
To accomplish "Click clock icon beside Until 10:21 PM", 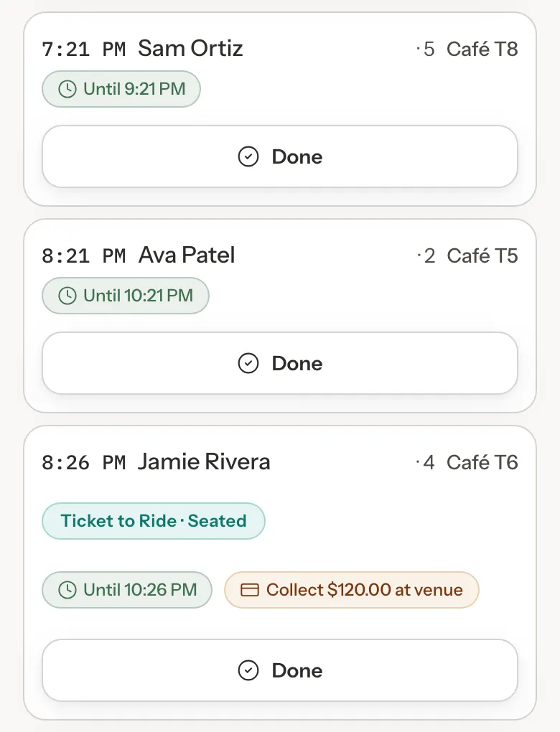I will click(67, 296).
